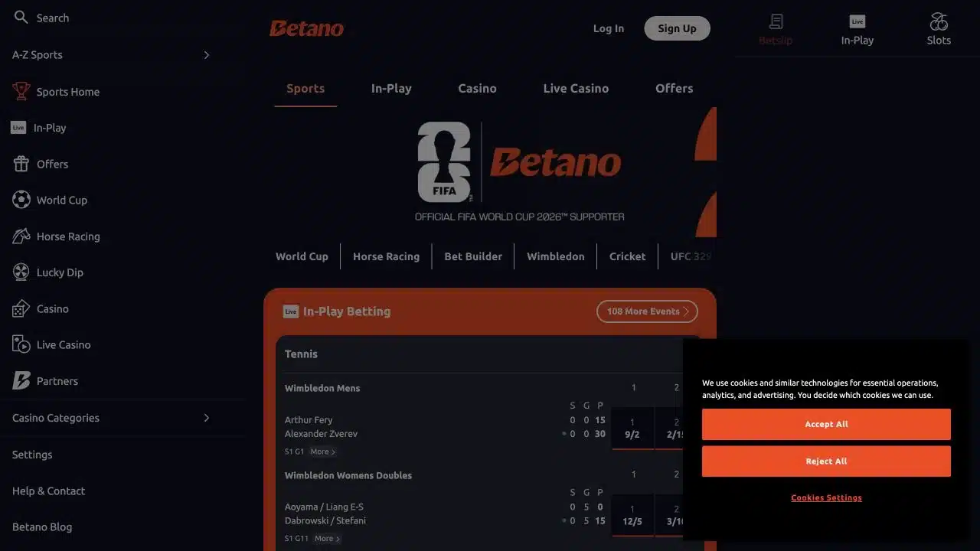Open Settings in sidebar

pos(32,455)
